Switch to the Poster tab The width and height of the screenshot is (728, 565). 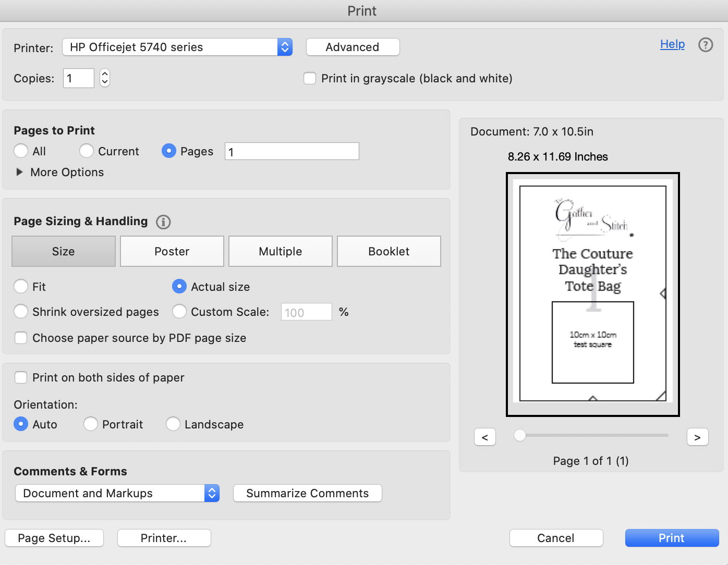(172, 251)
